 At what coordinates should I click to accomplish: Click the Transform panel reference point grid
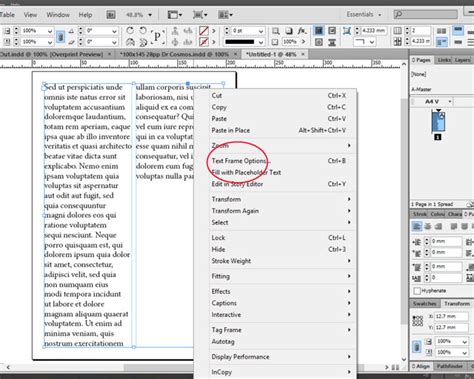[x=418, y=321]
